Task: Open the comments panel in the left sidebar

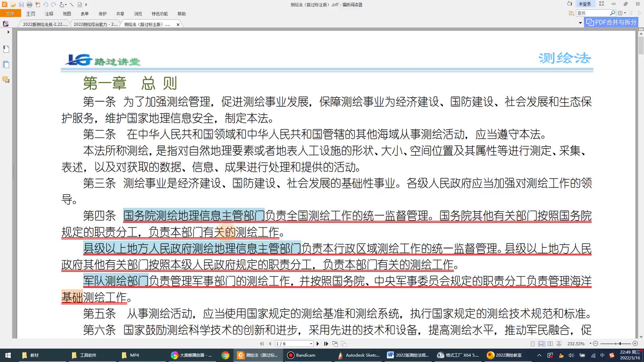Action: (6, 80)
